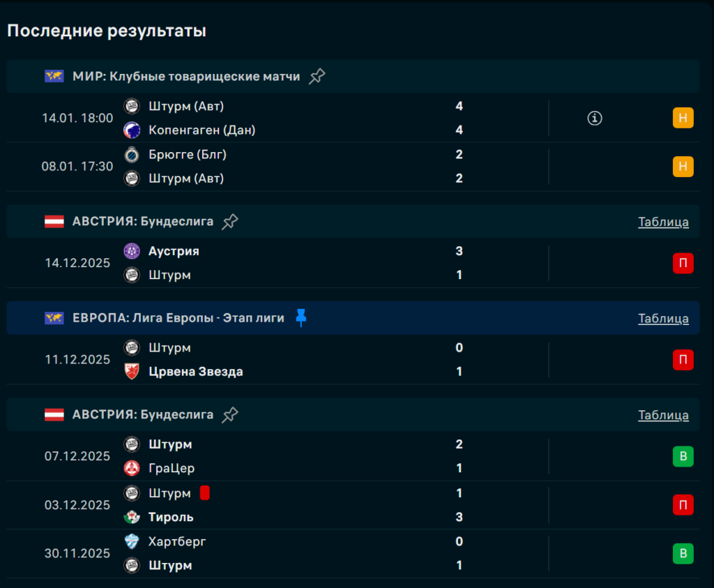Click the Hartberg club logo
This screenshot has width=714, height=588.
[131, 541]
